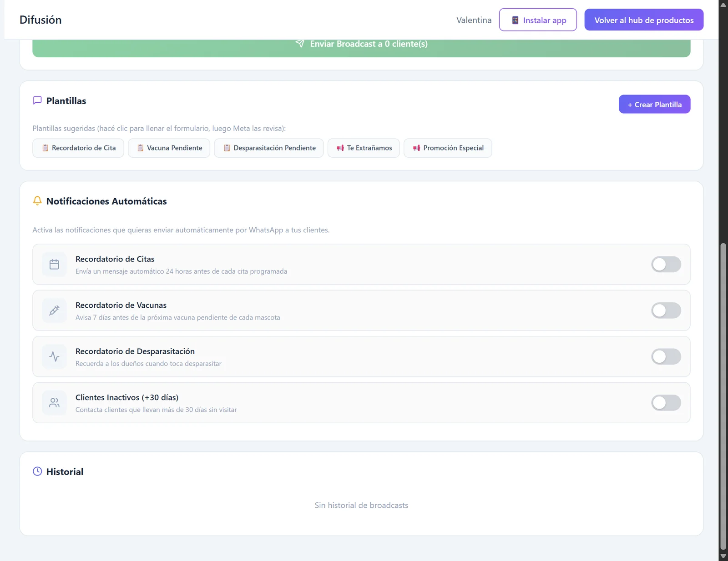This screenshot has width=728, height=561.
Task: Click the clipboard icon on Desparasitación Pendiente chip
Action: coord(227,148)
